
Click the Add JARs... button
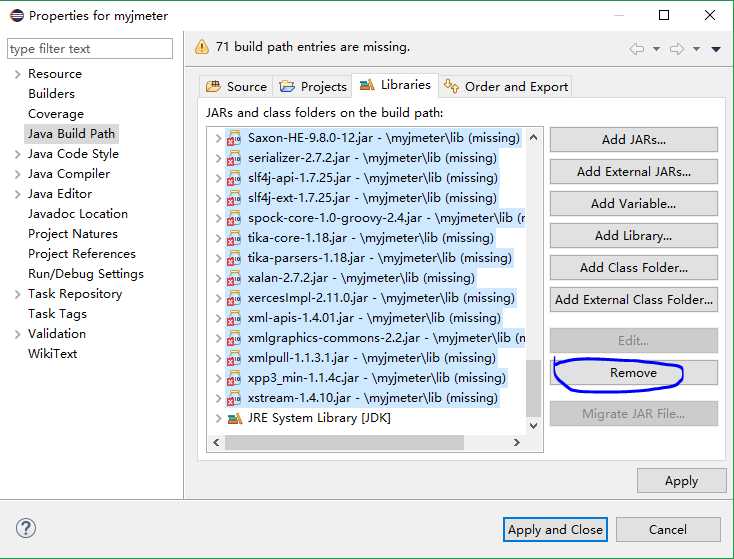634,140
